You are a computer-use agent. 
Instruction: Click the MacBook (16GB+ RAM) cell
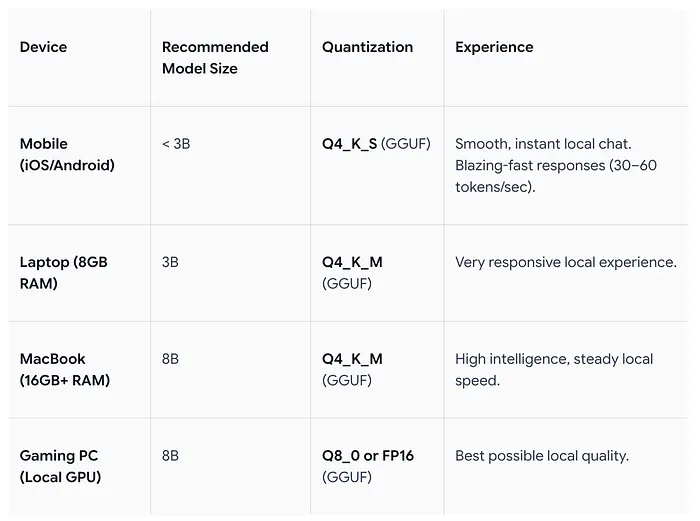pyautogui.click(x=65, y=369)
